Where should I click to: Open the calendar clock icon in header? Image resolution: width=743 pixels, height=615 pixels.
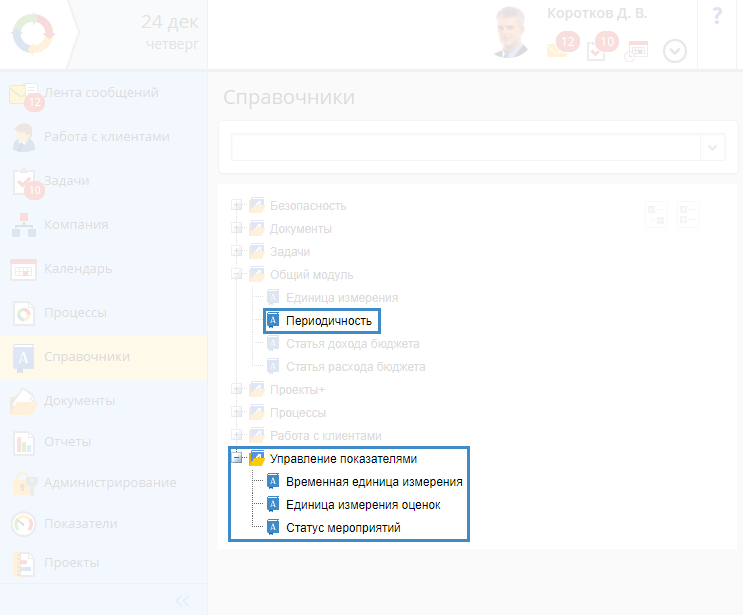tap(636, 51)
